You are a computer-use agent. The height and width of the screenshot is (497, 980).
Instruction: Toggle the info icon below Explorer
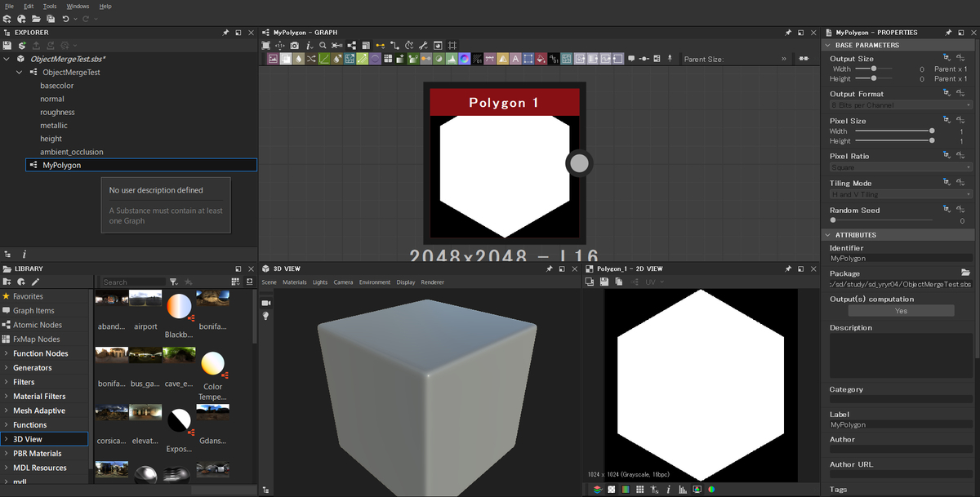pos(24,254)
